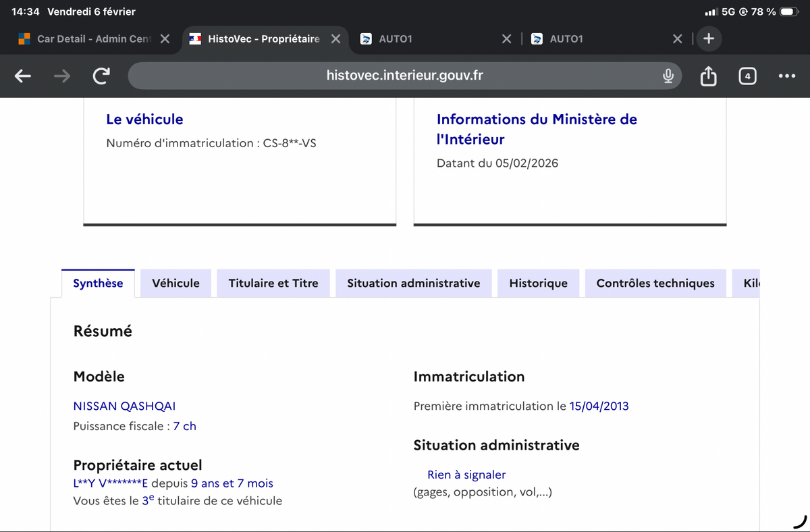The width and height of the screenshot is (810, 532).
Task: Close the first AUTO1 tab
Action: [507, 39]
